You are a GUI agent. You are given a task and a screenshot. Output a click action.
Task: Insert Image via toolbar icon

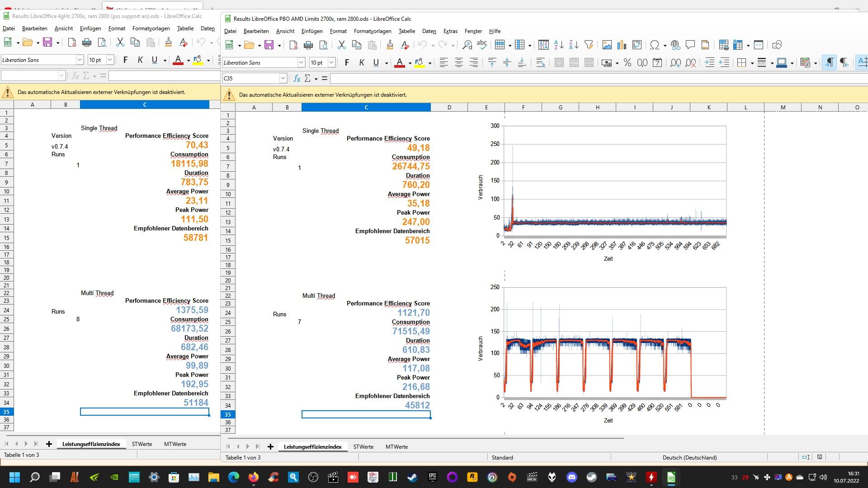tap(607, 45)
